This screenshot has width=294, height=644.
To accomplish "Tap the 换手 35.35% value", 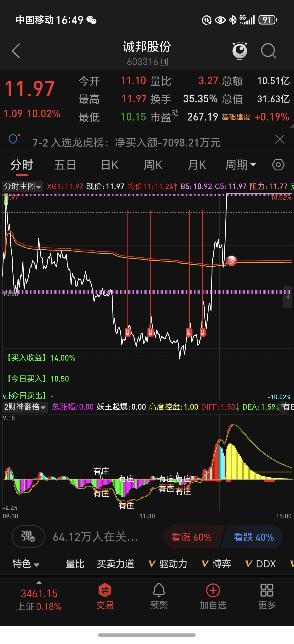I will [x=200, y=99].
